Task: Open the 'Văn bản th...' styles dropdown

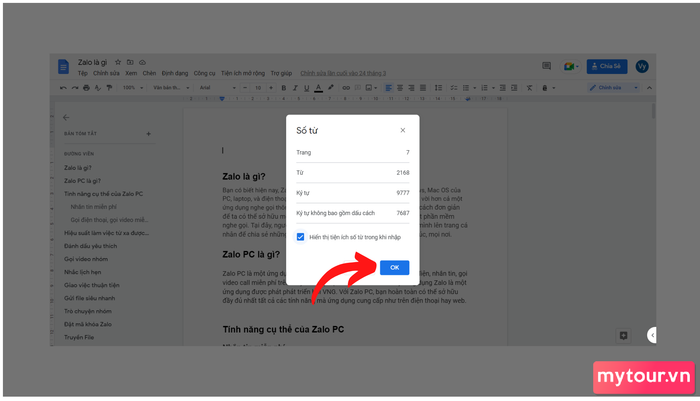Action: click(x=171, y=88)
